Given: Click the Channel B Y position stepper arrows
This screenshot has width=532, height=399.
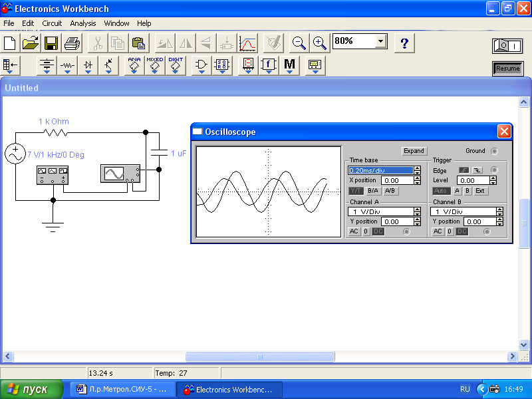Looking at the screenshot, I should [x=499, y=222].
